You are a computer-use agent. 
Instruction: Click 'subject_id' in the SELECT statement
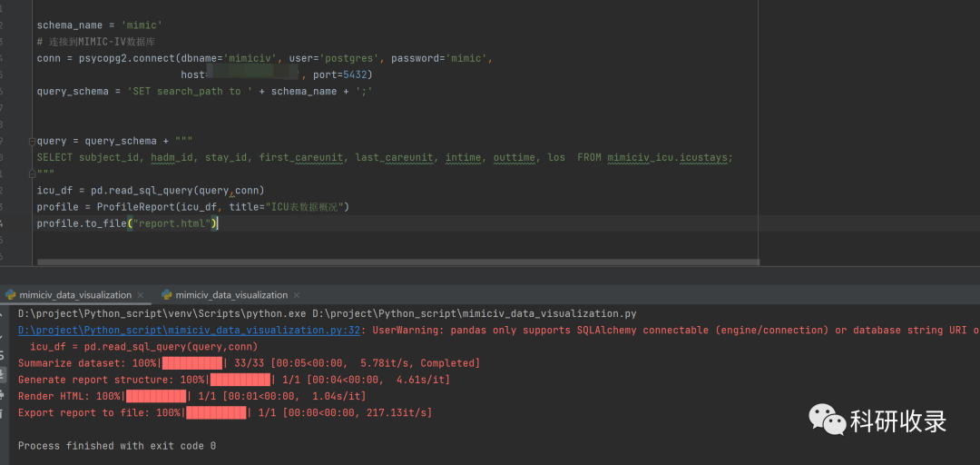[109, 157]
